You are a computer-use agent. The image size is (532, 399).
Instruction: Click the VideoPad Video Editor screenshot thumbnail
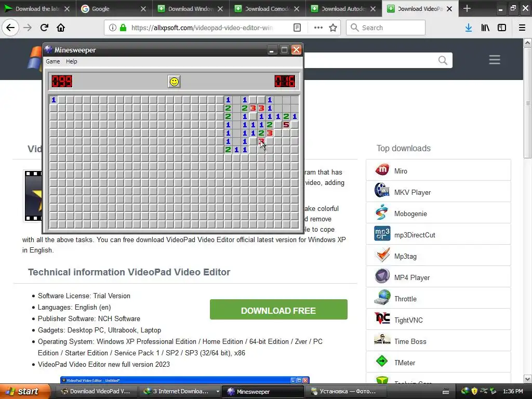185,380
